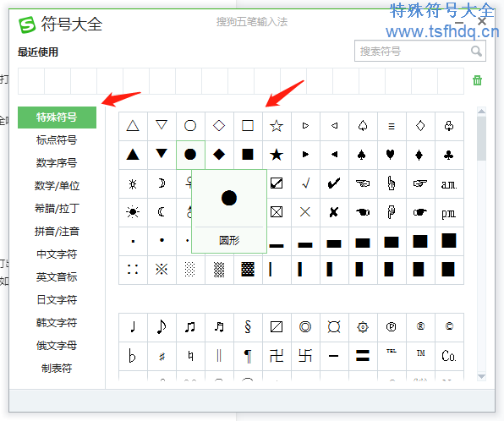
Task: Insert the solid black star symbol
Action: [x=277, y=155]
